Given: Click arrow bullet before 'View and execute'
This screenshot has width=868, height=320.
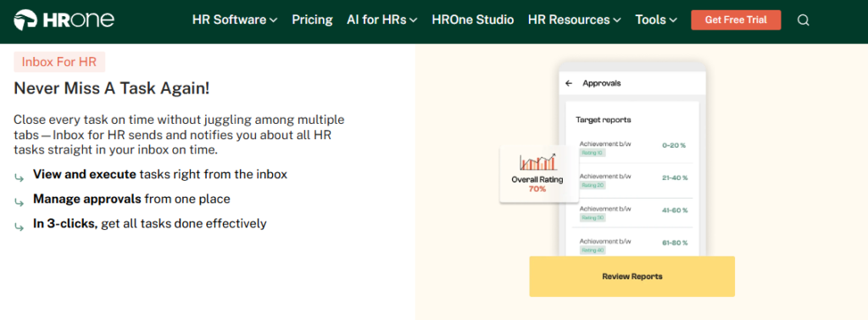Looking at the screenshot, I should 19,177.
